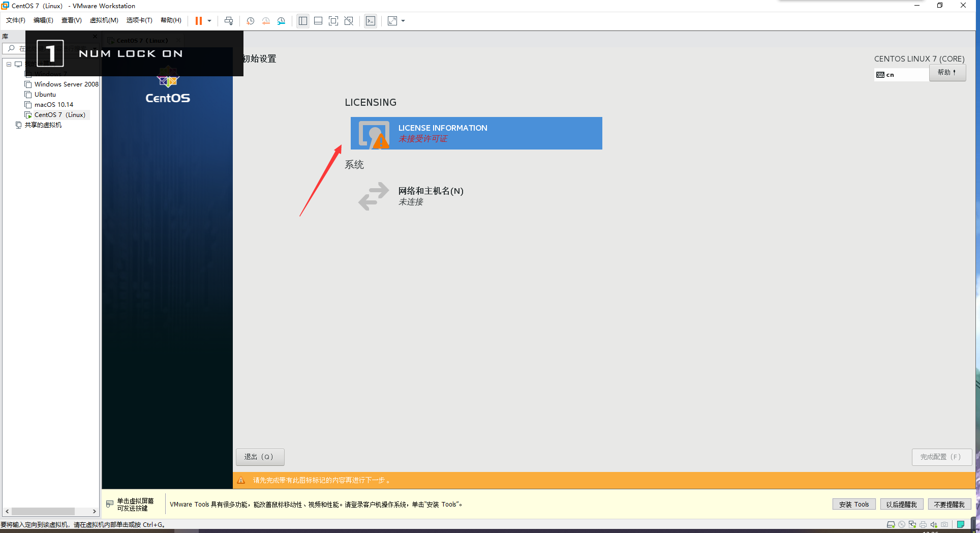Image resolution: width=980 pixels, height=533 pixels.
Task: Click the Ubuntu VM icon in the library
Action: click(x=28, y=95)
